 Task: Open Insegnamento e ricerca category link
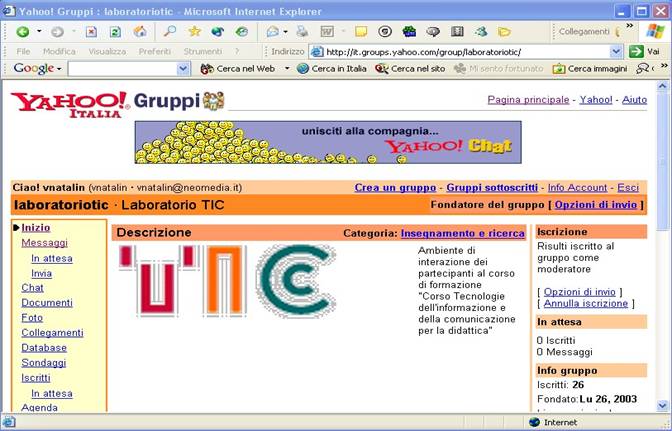pos(463,233)
